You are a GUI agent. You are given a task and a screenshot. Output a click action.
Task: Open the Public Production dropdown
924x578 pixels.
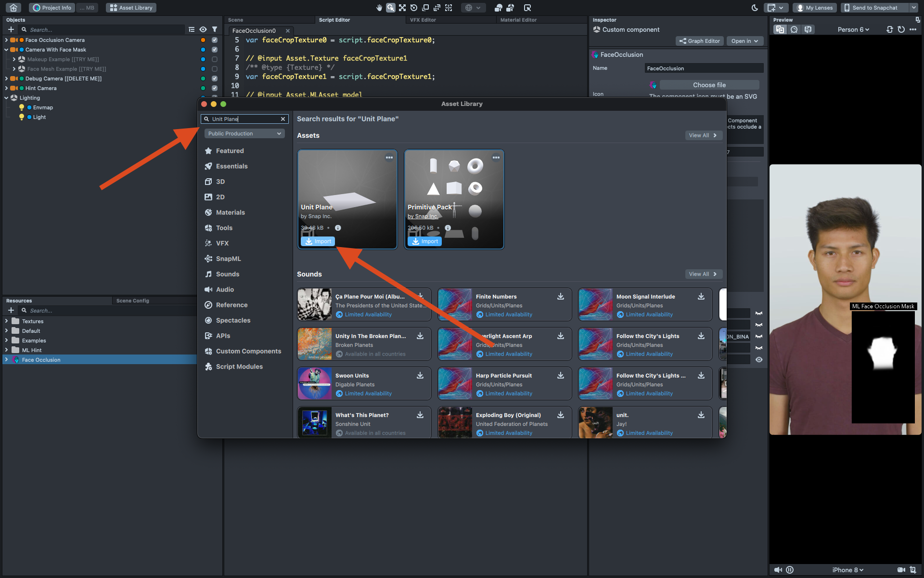(x=244, y=133)
